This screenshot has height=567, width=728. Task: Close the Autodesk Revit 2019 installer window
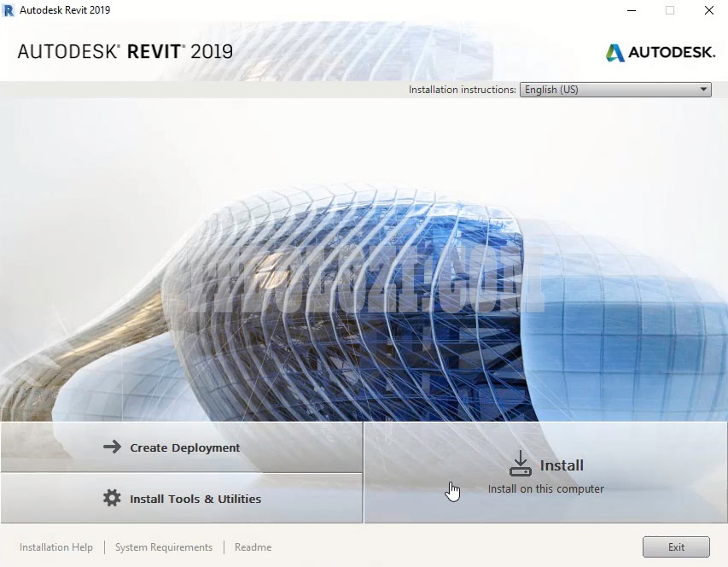click(x=709, y=10)
